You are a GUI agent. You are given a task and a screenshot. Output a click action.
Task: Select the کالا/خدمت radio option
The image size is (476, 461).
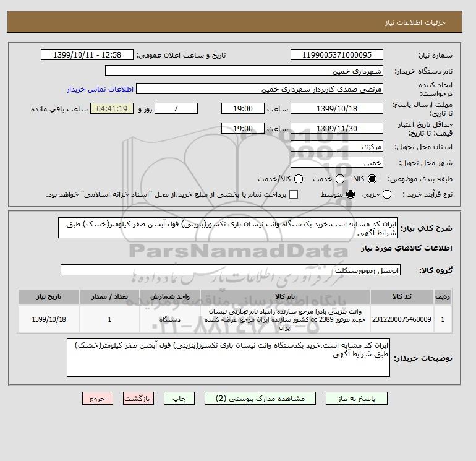click(299, 179)
